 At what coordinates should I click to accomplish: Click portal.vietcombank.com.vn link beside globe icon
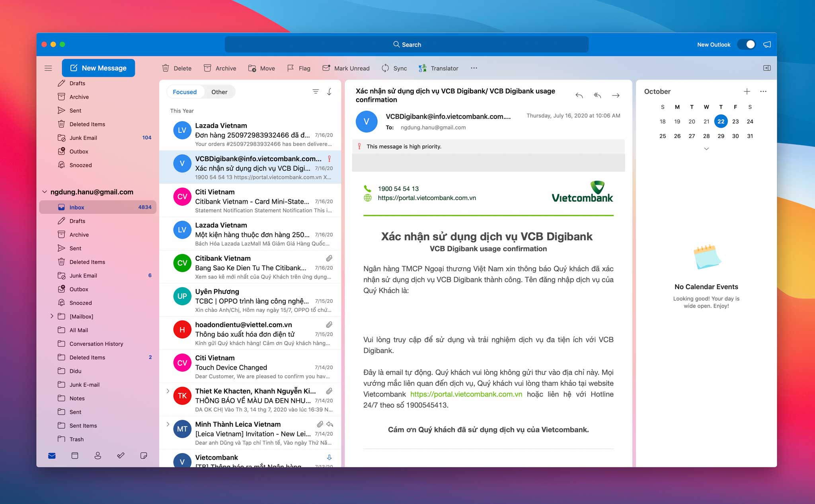427,198
